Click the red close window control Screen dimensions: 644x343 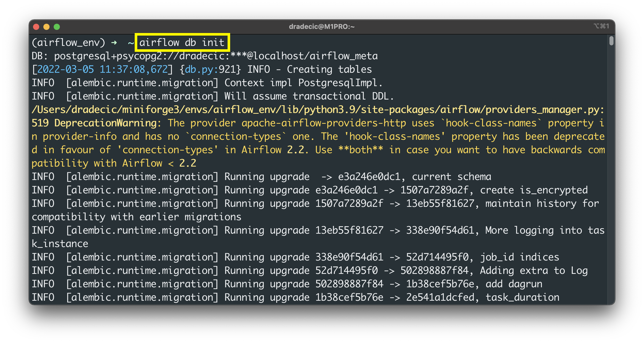[36, 27]
